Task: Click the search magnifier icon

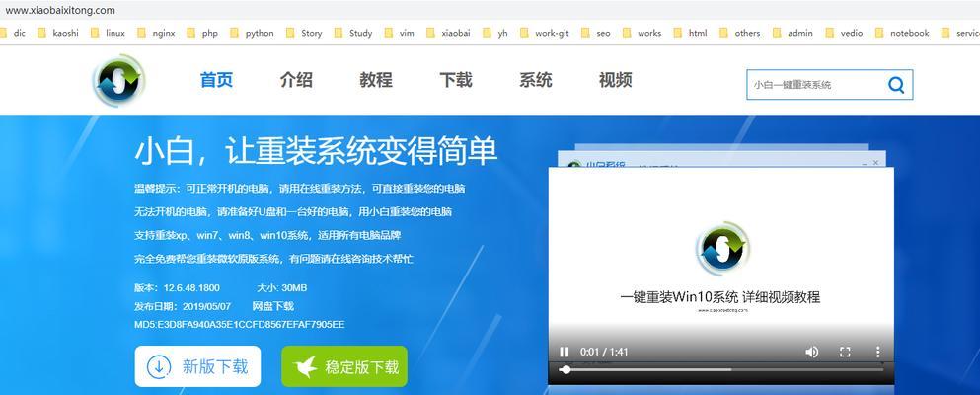Action: (x=896, y=85)
